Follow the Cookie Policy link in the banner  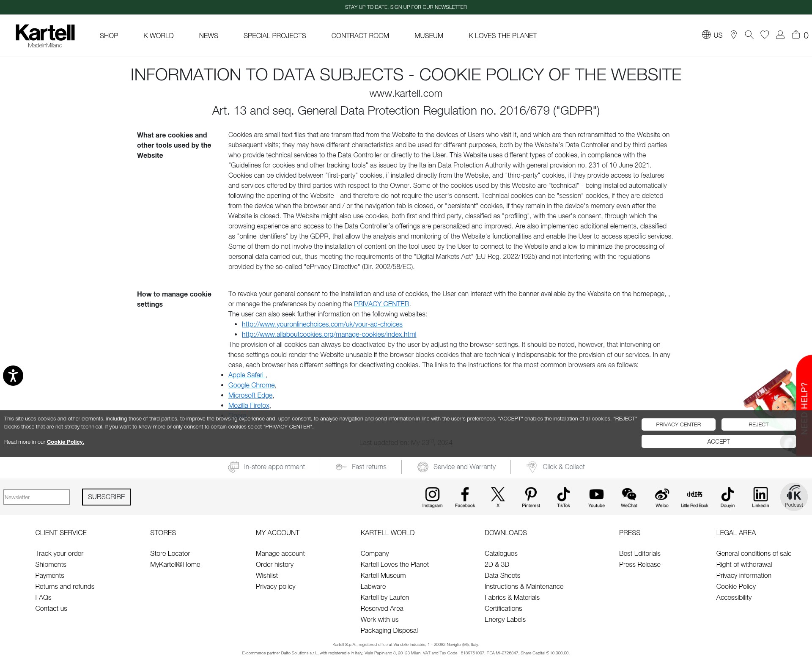click(x=66, y=442)
